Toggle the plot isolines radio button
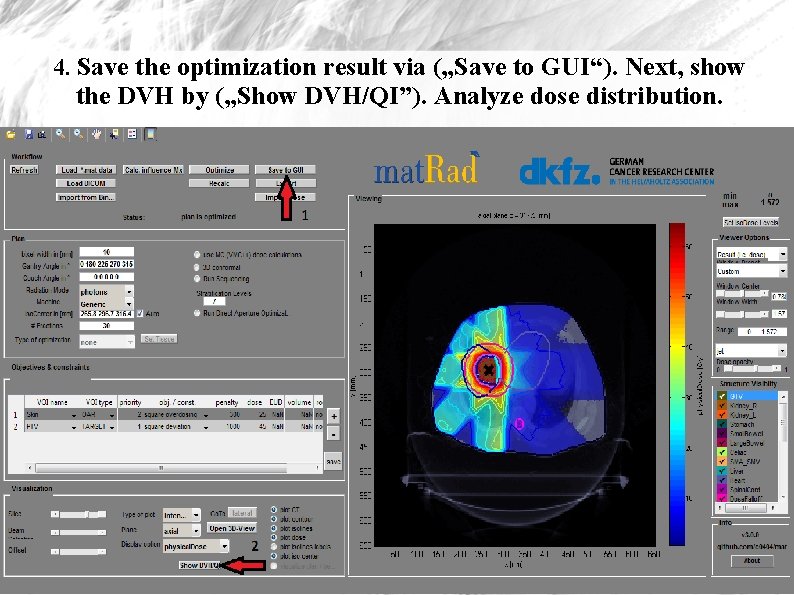 [274, 528]
